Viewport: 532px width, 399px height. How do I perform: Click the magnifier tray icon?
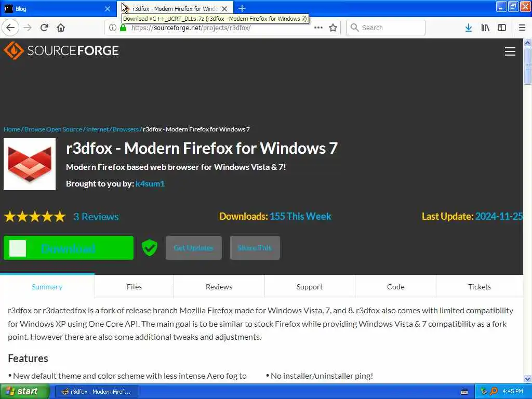494,392
